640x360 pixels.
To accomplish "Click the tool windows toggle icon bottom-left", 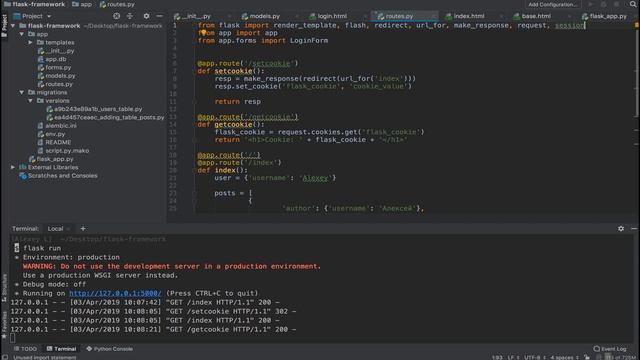I will click(4, 357).
